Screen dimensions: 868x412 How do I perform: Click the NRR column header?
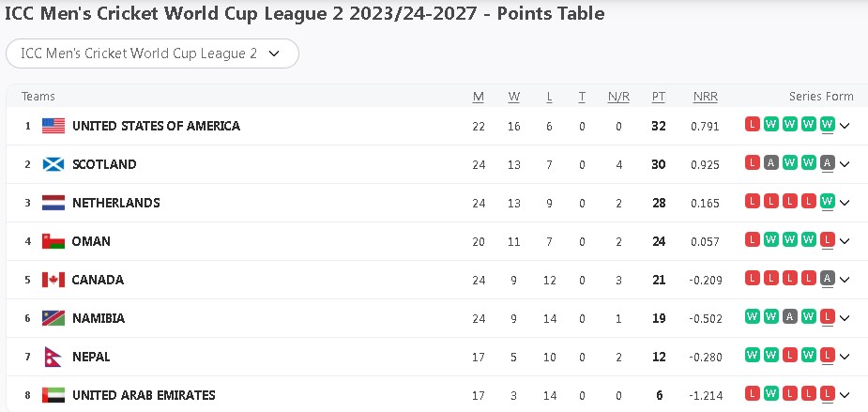705,97
